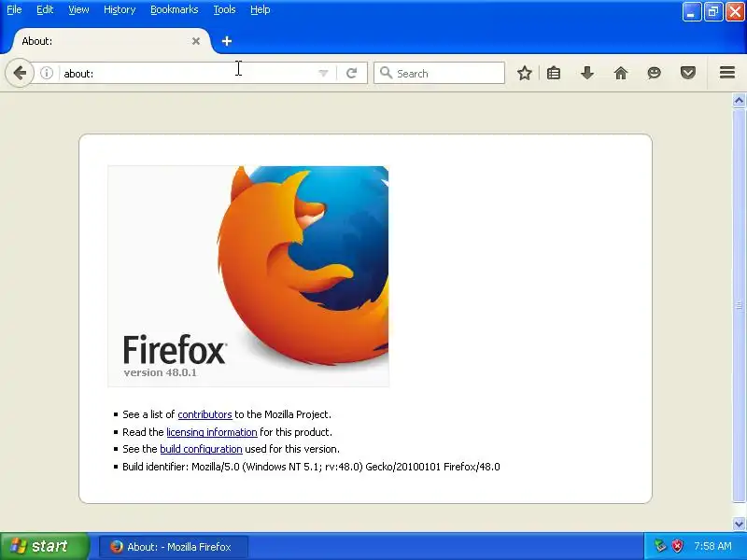Screen dimensions: 747x560
Task: Reload the current page
Action: [x=352, y=73]
